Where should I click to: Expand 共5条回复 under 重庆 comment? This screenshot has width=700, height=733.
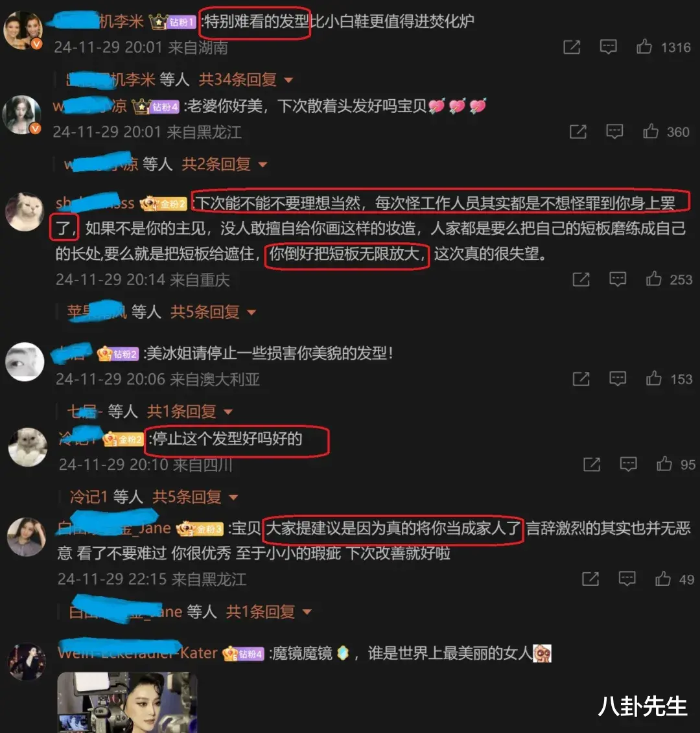point(213,312)
